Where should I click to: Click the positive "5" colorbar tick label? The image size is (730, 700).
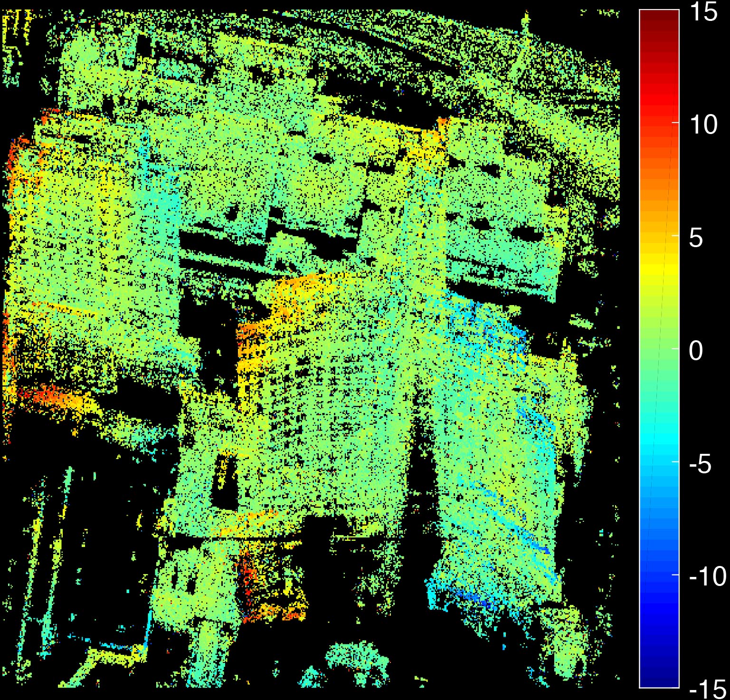click(696, 237)
